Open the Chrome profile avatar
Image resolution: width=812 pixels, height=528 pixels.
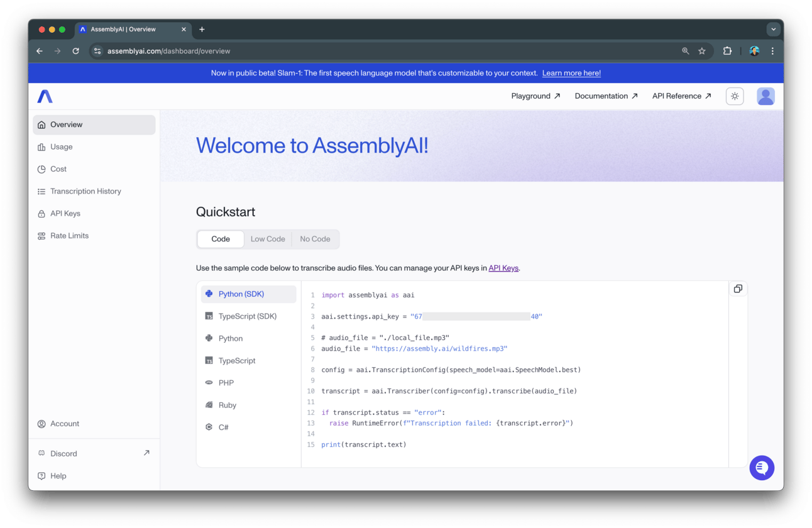coord(754,51)
